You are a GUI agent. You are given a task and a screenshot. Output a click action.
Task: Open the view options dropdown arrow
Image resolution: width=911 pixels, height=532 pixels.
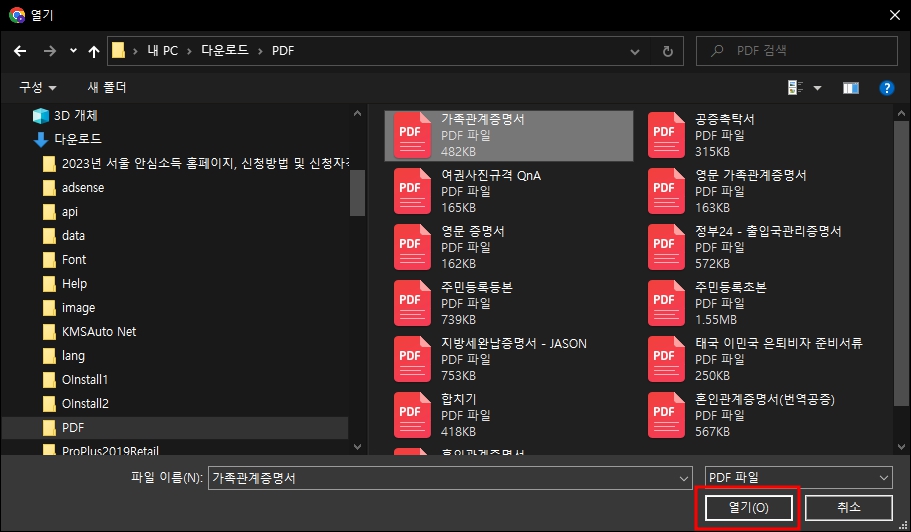[x=817, y=88]
